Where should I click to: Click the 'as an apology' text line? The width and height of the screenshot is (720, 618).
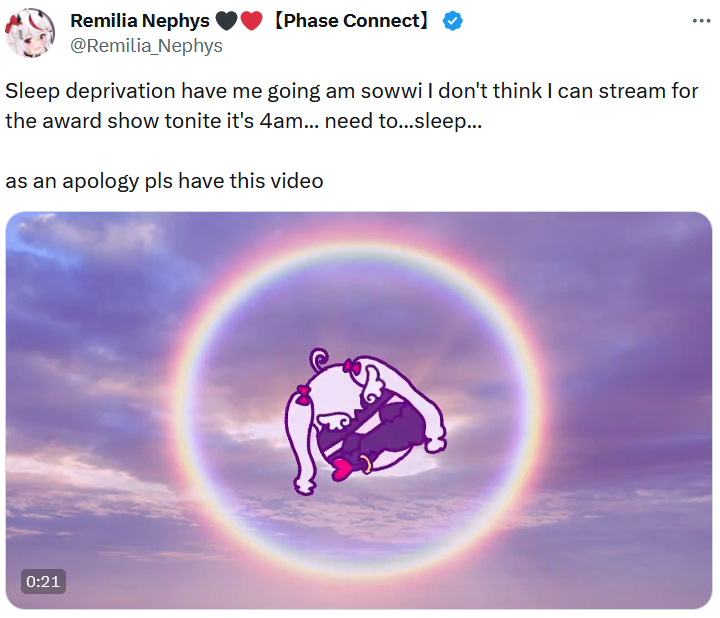click(x=164, y=181)
